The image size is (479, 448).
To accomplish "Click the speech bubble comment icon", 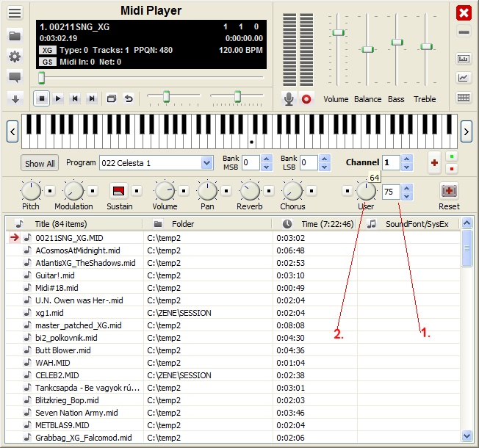I will pyautogui.click(x=15, y=77).
